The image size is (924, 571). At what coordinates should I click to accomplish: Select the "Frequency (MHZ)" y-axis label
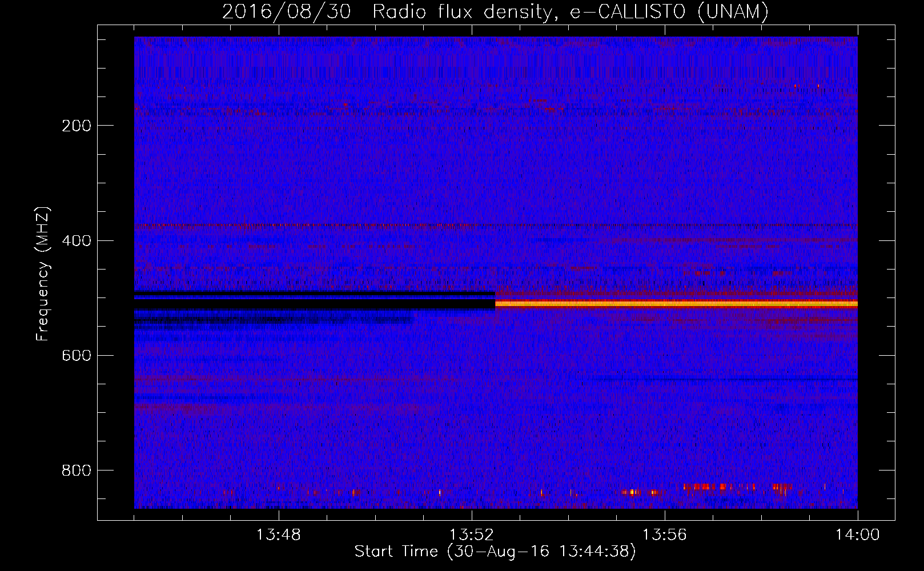[43, 274]
